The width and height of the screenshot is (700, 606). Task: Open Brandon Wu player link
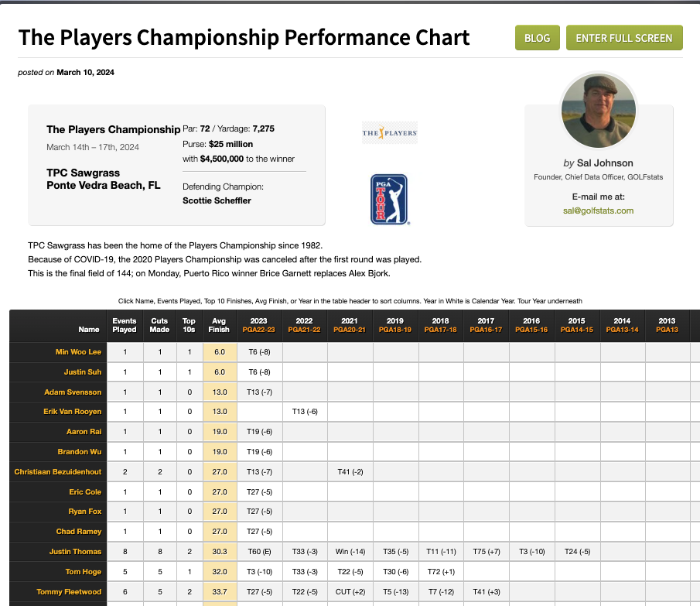click(80, 451)
